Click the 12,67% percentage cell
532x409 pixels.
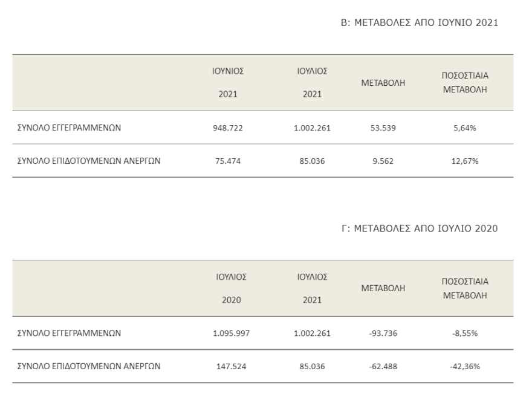click(x=465, y=161)
